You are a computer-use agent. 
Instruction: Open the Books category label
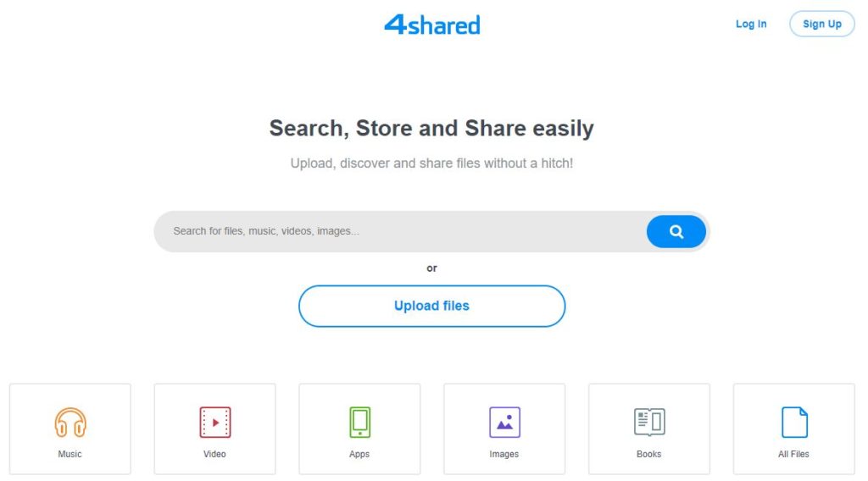pos(648,454)
